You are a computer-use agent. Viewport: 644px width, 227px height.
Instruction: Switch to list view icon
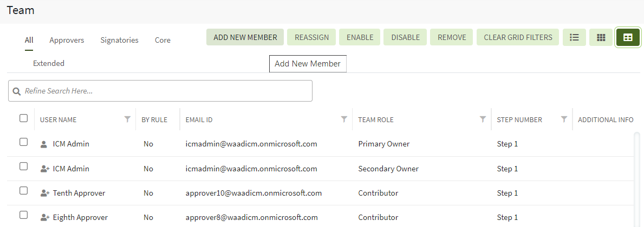point(574,37)
